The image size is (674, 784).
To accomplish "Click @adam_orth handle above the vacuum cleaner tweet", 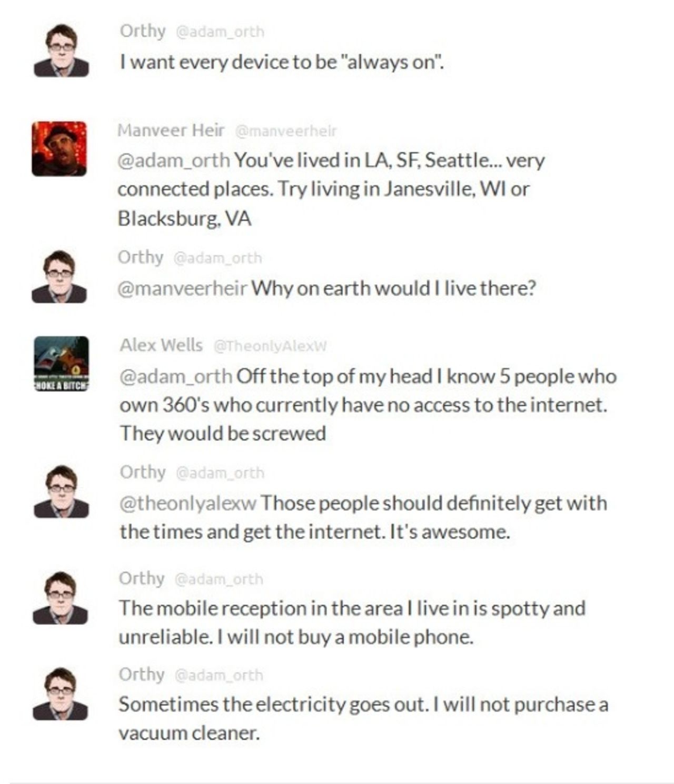I will click(x=219, y=675).
